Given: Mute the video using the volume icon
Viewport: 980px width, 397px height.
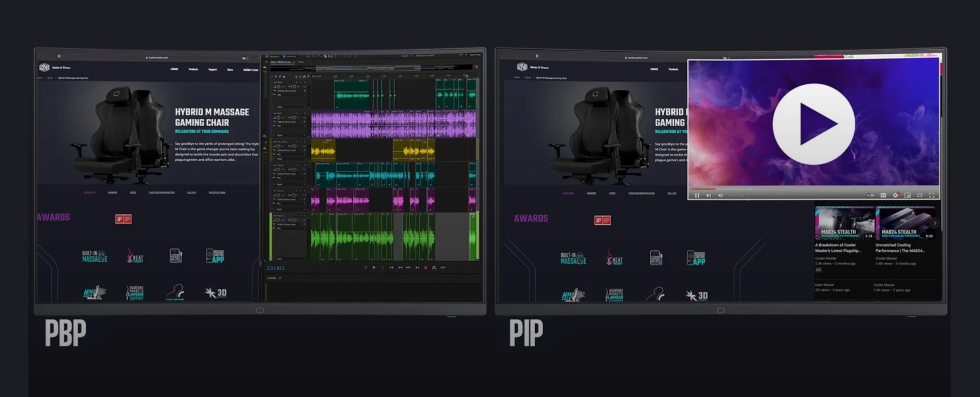Looking at the screenshot, I should click(x=720, y=195).
